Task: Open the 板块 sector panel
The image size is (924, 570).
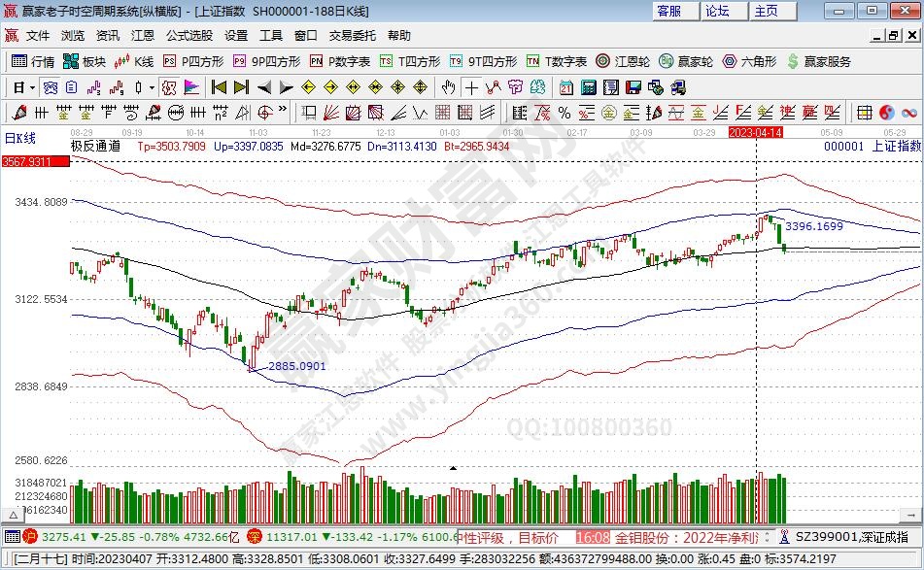Action: pos(85,61)
